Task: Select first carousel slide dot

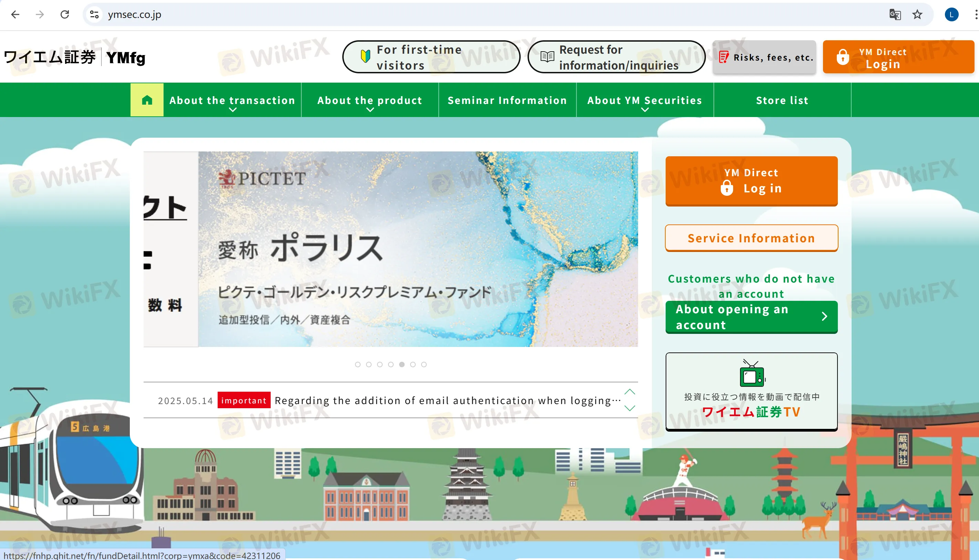Action: coord(358,364)
